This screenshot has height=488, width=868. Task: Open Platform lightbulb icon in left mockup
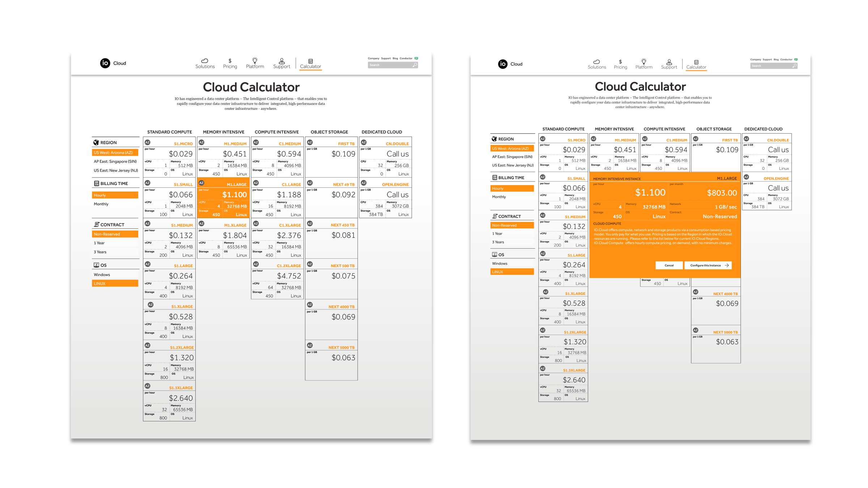(255, 60)
